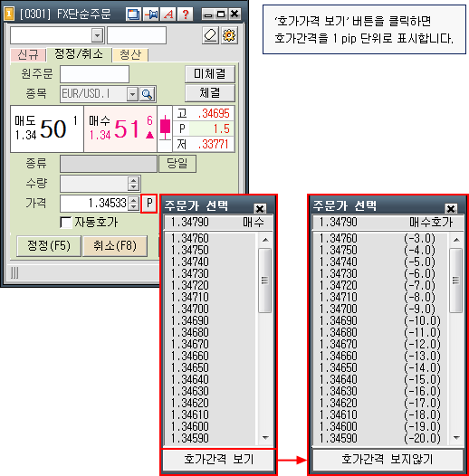This screenshot has width=469, height=476.
Task: Click the left price list scrollbar thumb
Action: coord(265,281)
